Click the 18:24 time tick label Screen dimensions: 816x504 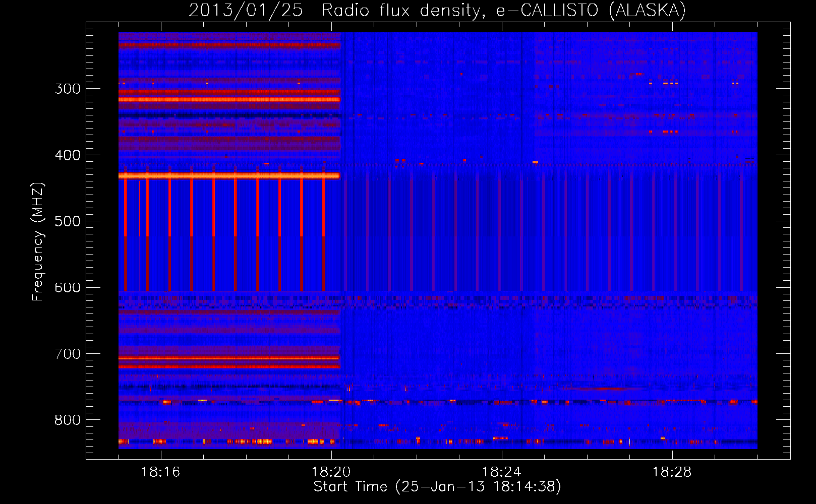501,472
